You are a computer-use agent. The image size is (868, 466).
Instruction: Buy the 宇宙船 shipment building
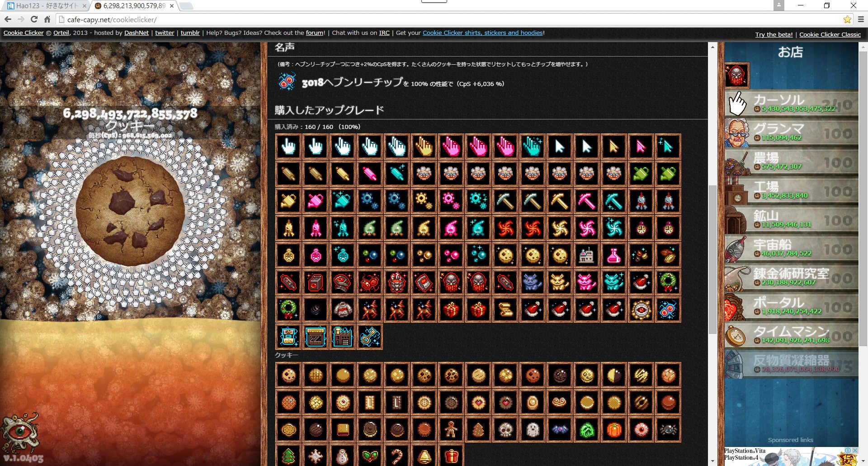pyautogui.click(x=791, y=249)
